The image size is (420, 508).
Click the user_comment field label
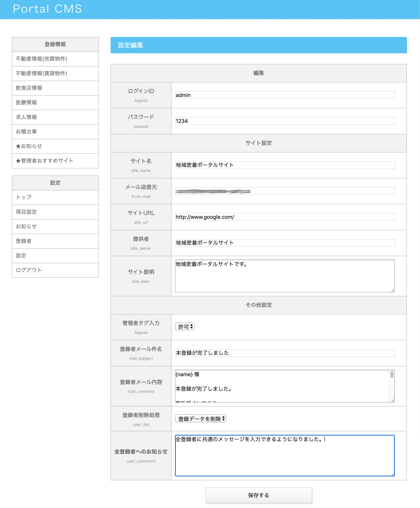click(x=141, y=461)
